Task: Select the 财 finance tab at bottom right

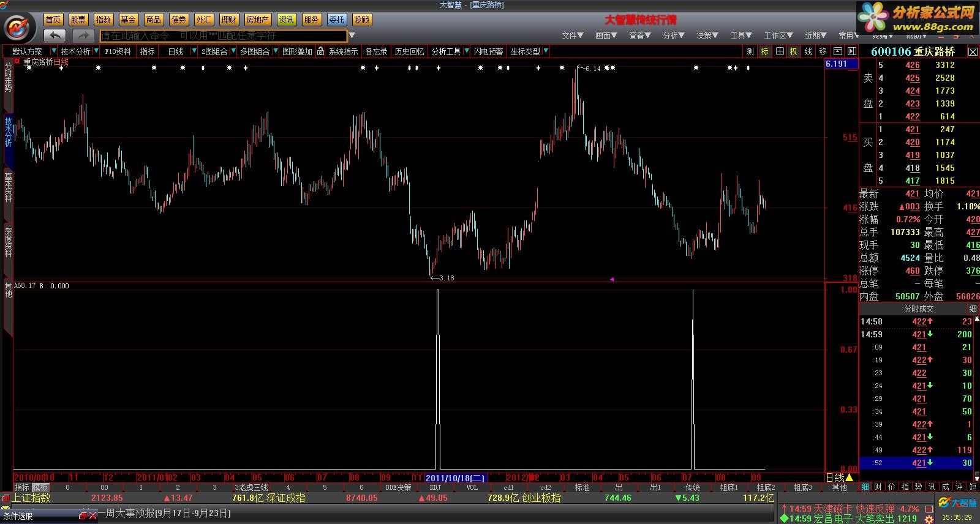Action: pos(878,487)
